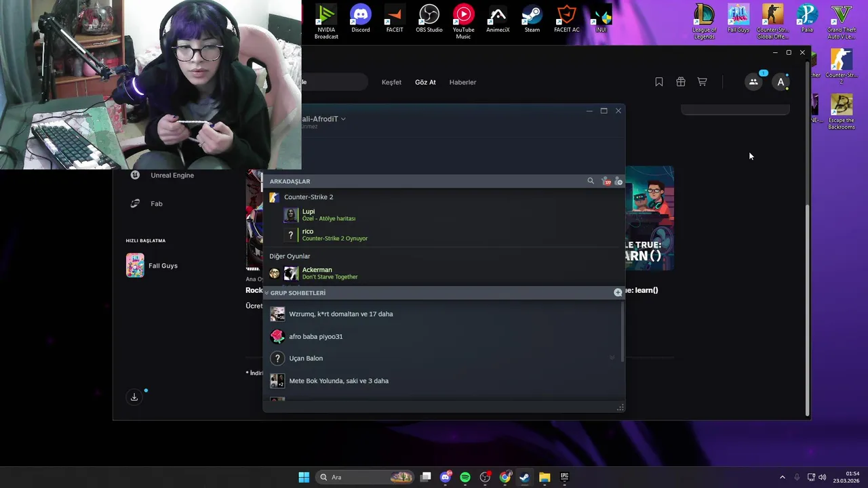
Task: Open YouTube Music desktop shortcut
Action: point(463,21)
